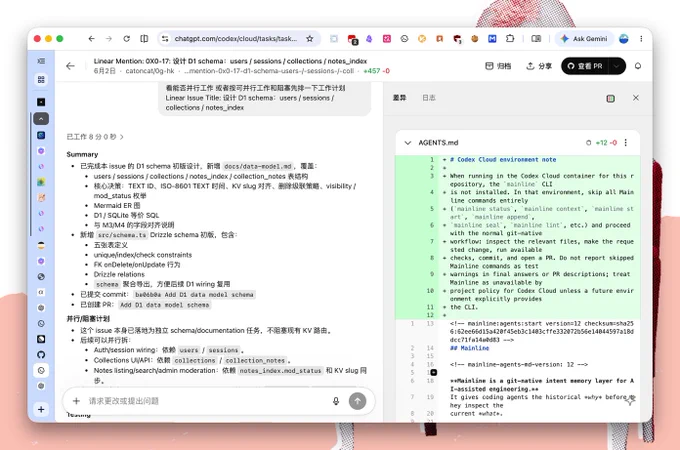Click the comment marker on line 17
680x450 pixels.
coord(434,372)
